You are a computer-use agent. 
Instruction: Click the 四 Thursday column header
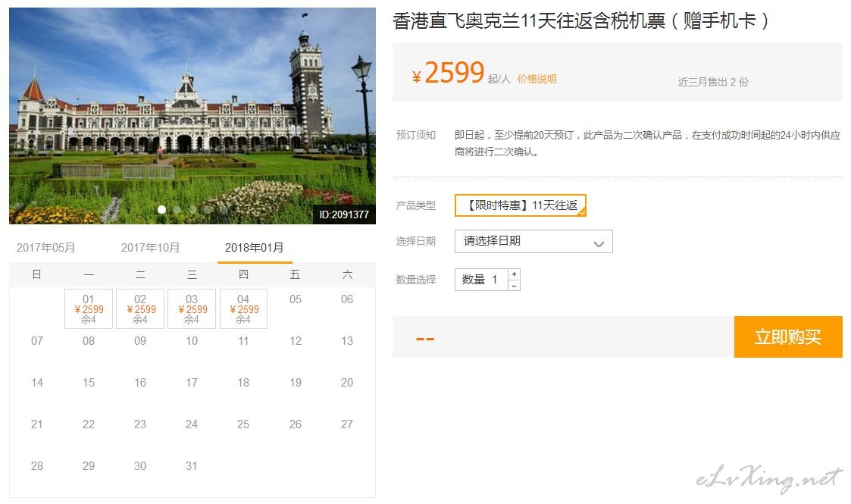(243, 274)
